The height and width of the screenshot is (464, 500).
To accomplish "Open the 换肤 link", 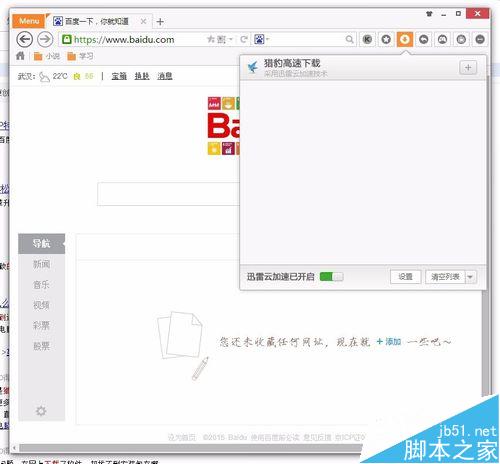I will 142,76.
